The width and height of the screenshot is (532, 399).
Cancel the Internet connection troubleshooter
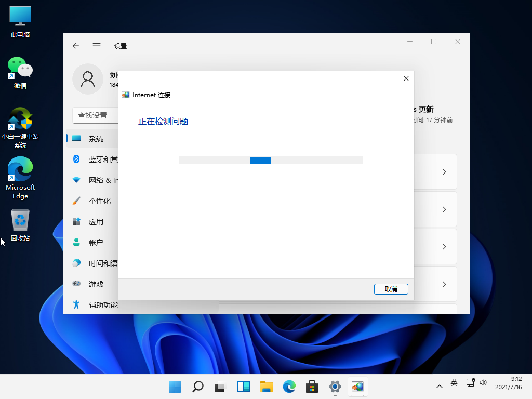tap(391, 289)
